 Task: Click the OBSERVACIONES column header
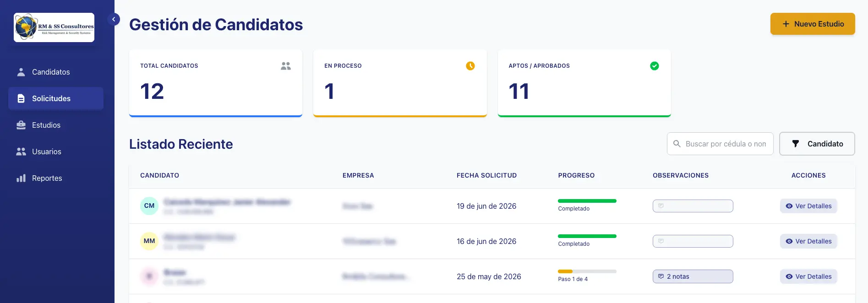point(681,175)
